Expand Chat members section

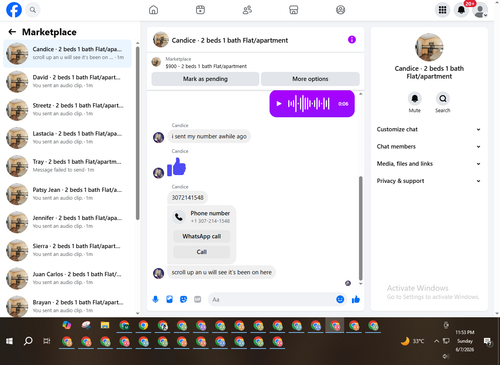point(429,147)
